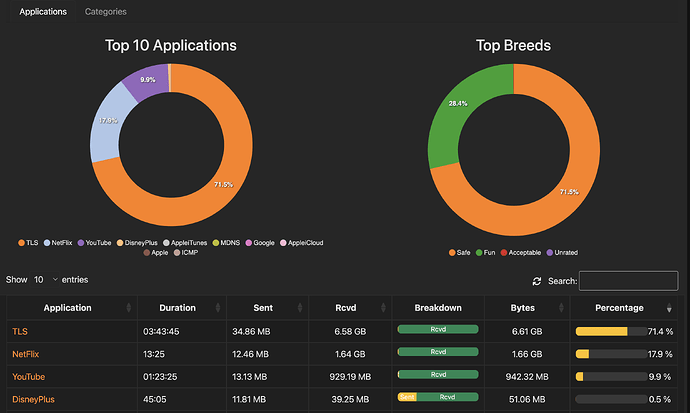Click the 9.9% YouTube donut segment
Viewport: 690px width, 413px height.
148,81
